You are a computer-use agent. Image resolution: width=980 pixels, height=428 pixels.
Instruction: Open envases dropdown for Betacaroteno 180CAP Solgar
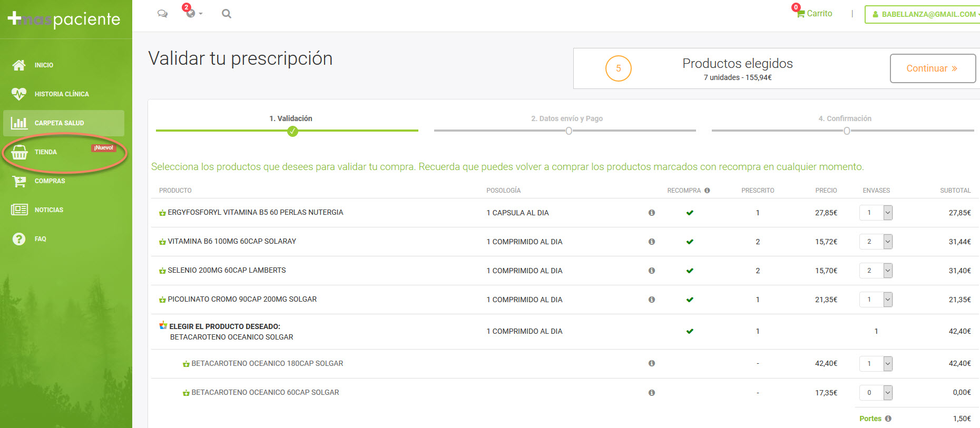coord(876,364)
